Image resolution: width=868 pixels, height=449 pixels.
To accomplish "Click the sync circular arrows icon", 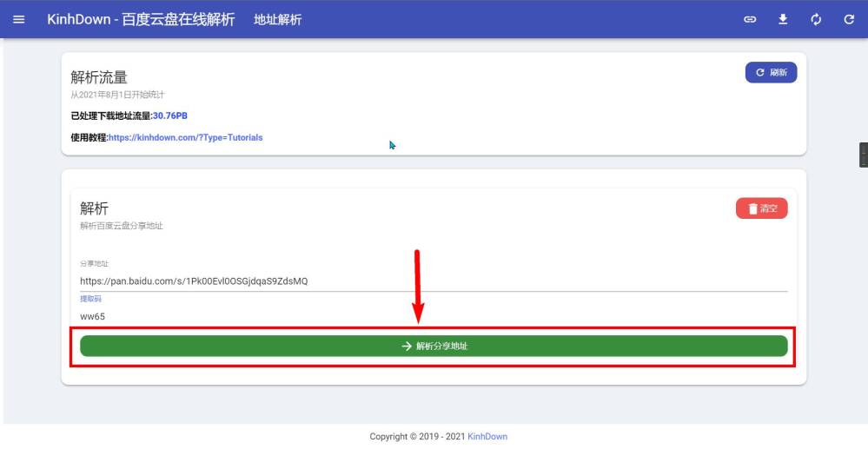I will (816, 19).
